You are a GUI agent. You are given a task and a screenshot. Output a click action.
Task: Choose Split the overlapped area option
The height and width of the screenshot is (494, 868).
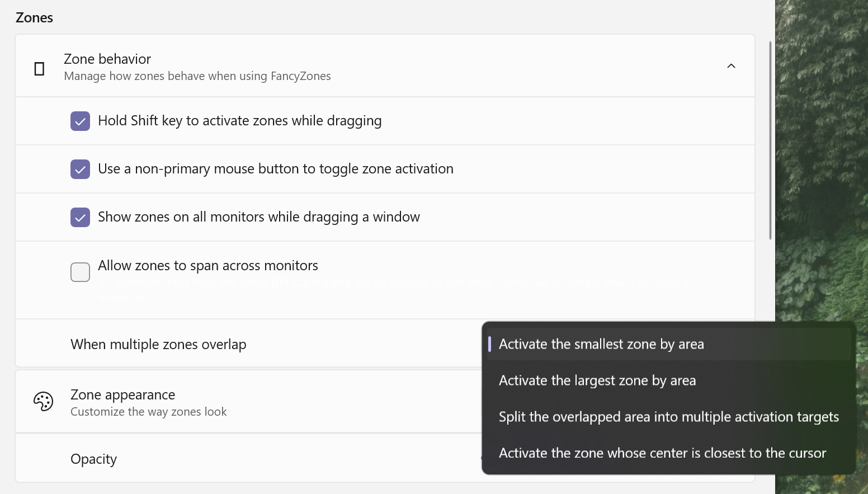coord(669,417)
